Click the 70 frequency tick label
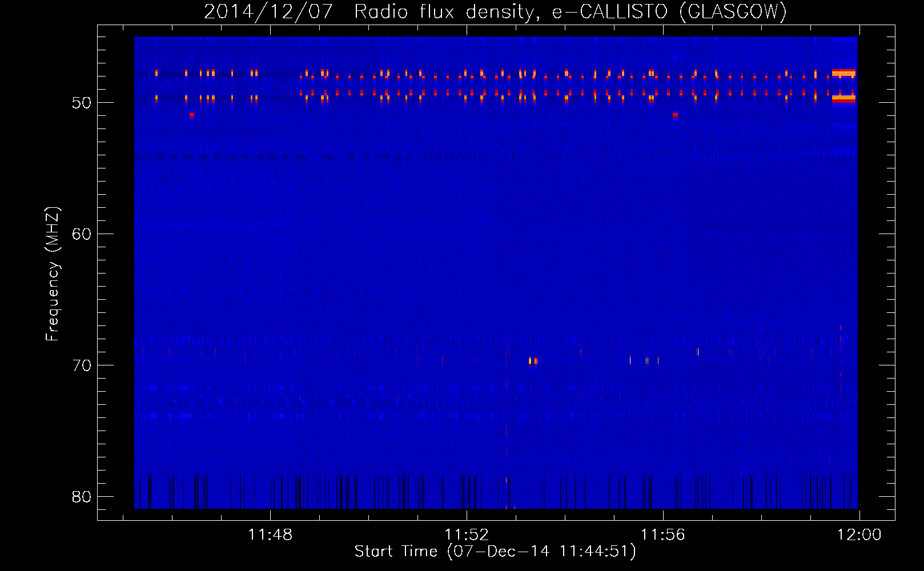 (x=81, y=365)
